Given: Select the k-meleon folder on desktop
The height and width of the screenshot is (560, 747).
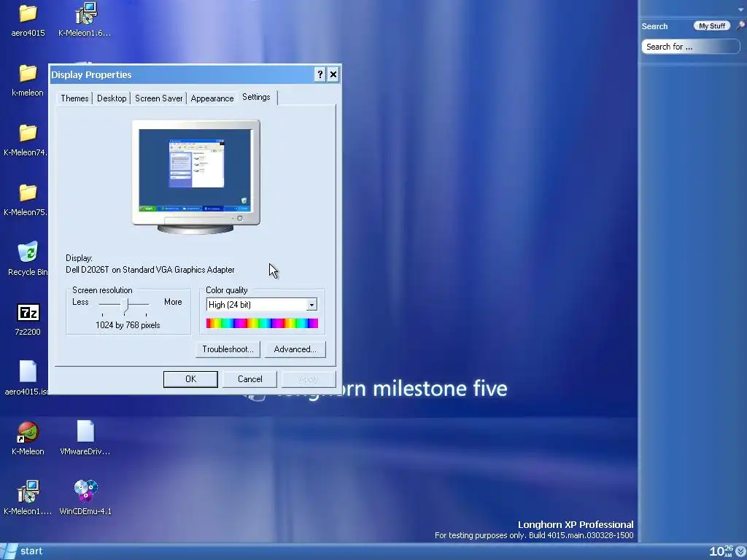Looking at the screenshot, I should (28, 74).
